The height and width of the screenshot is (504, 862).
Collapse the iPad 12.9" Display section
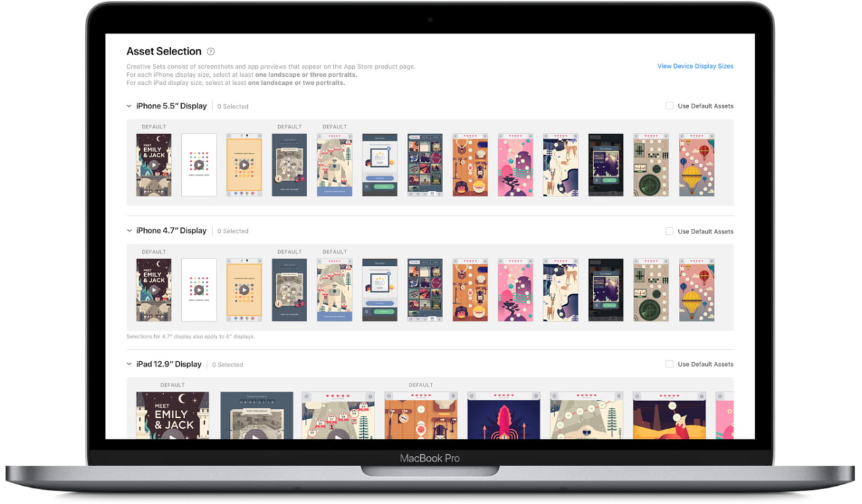click(x=128, y=364)
